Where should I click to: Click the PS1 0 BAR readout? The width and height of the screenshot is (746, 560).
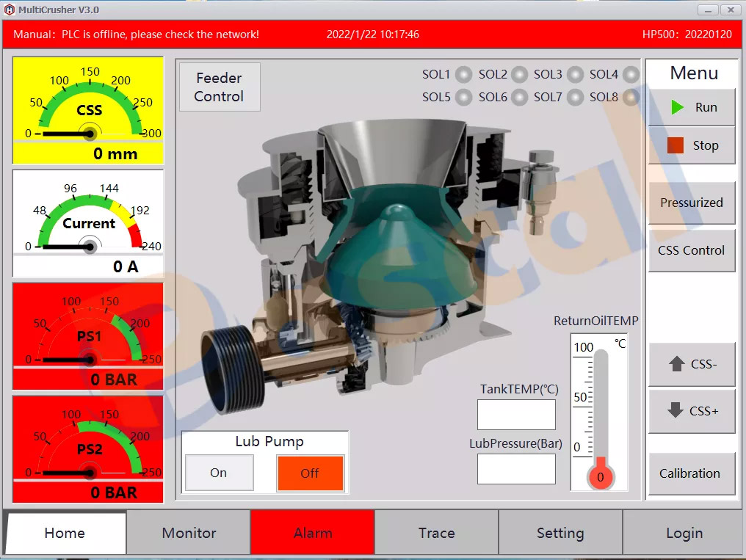(x=114, y=379)
